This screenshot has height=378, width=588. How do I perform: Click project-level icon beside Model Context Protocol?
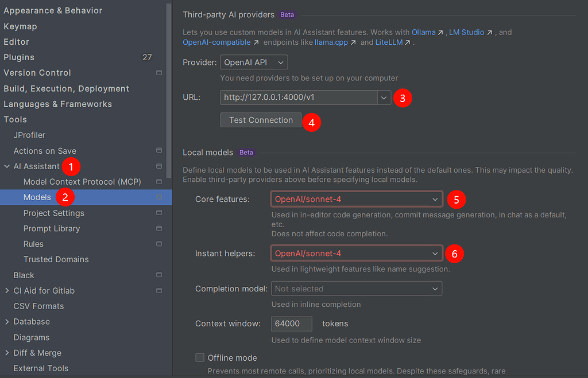[x=159, y=181]
